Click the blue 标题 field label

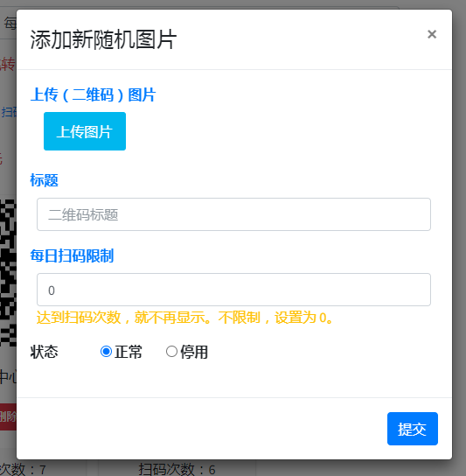pyautogui.click(x=44, y=180)
